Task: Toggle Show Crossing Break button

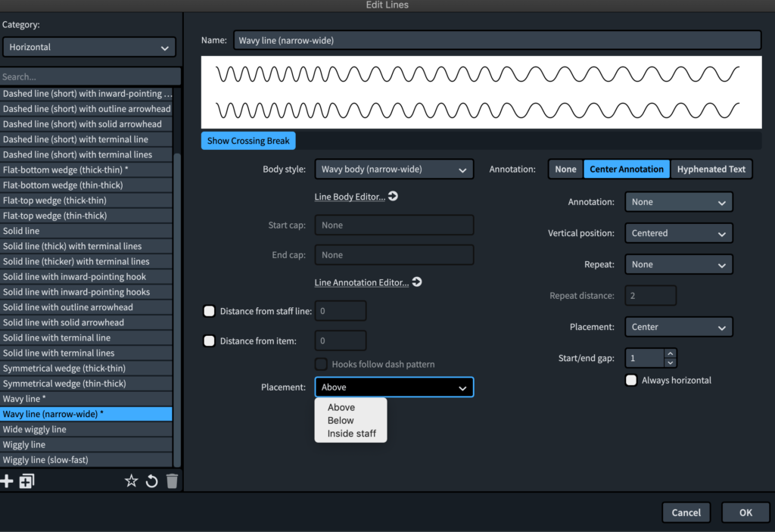Action: tap(248, 141)
